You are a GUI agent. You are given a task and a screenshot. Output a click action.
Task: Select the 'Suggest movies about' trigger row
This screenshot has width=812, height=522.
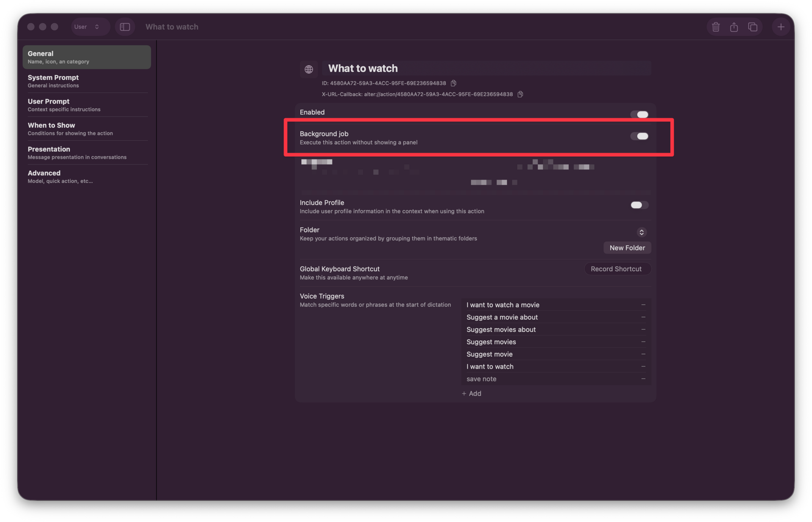point(556,329)
